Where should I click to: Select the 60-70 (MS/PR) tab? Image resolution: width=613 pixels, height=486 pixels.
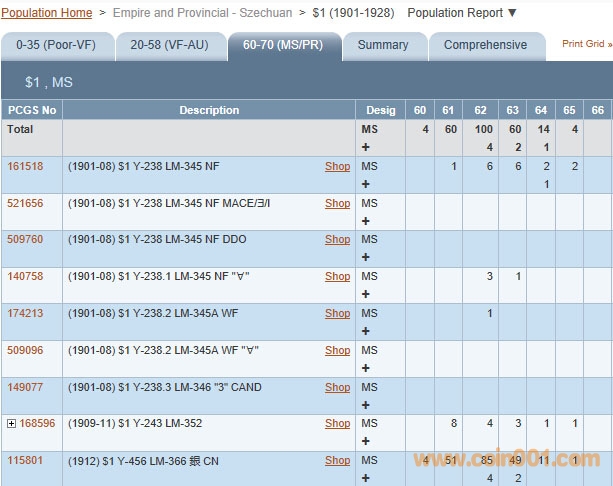point(283,45)
